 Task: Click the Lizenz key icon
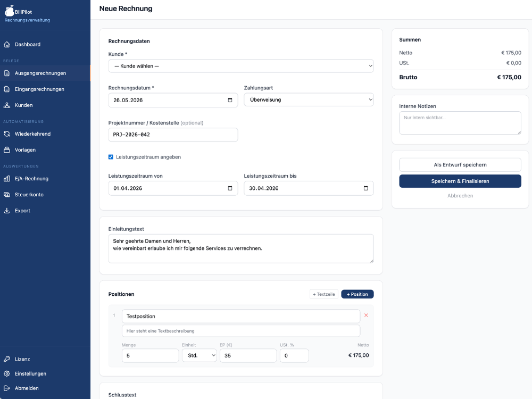[7, 359]
